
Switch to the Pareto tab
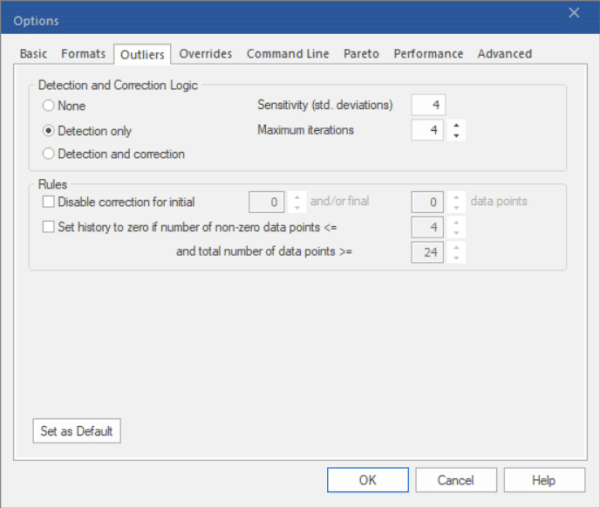tap(361, 54)
